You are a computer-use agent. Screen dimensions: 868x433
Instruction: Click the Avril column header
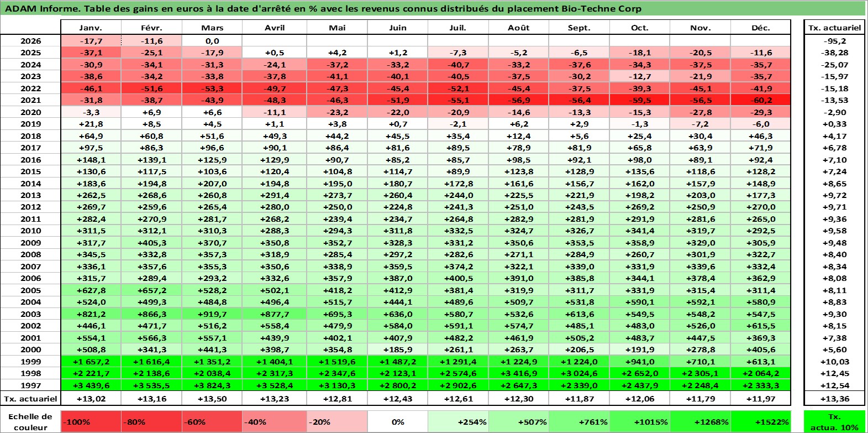[275, 28]
